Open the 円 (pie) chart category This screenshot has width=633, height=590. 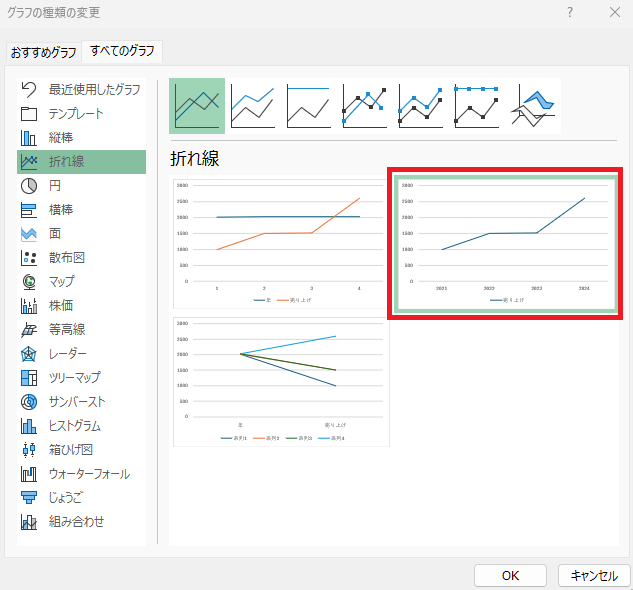tap(81, 186)
